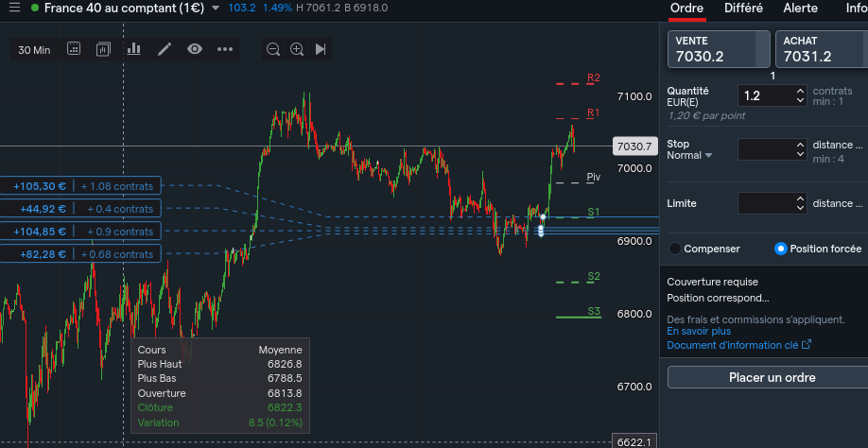Switch to the Différé tab
868x448 pixels.
(743, 9)
